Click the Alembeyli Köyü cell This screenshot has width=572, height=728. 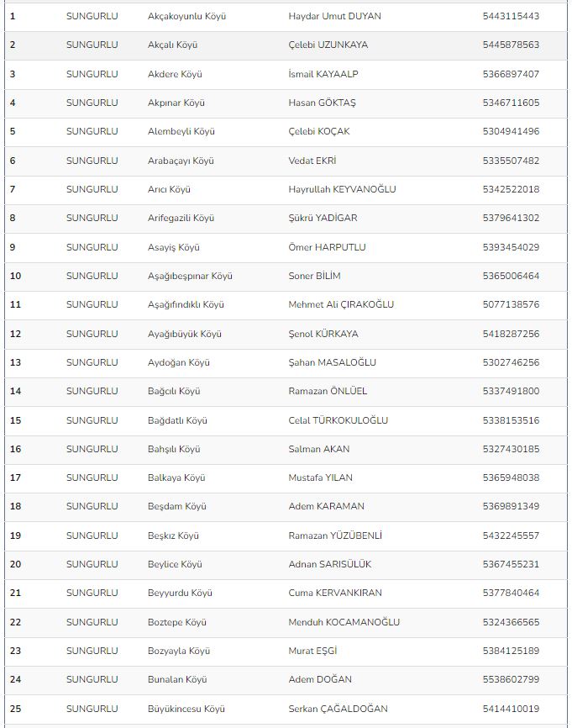(x=181, y=131)
